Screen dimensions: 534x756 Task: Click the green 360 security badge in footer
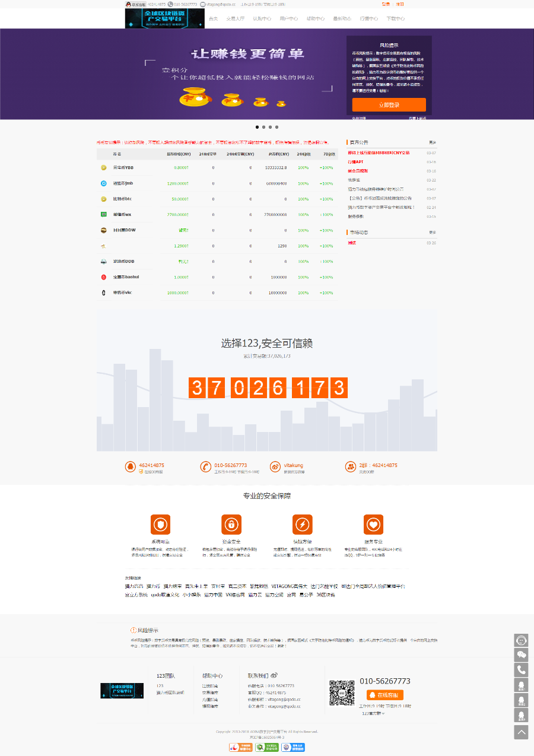click(267, 748)
